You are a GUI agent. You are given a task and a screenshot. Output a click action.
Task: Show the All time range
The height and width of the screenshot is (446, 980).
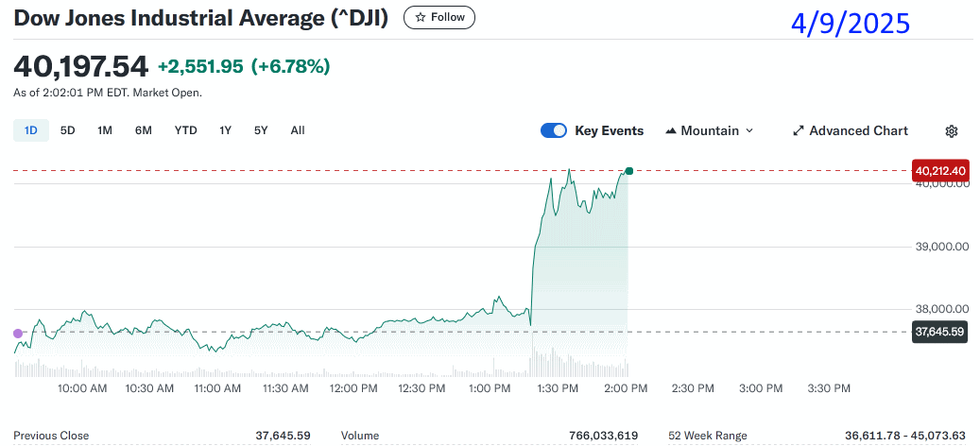[298, 130]
